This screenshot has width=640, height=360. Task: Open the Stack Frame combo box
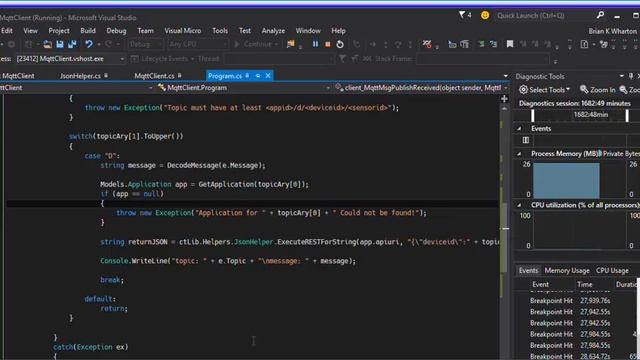[x=483, y=59]
